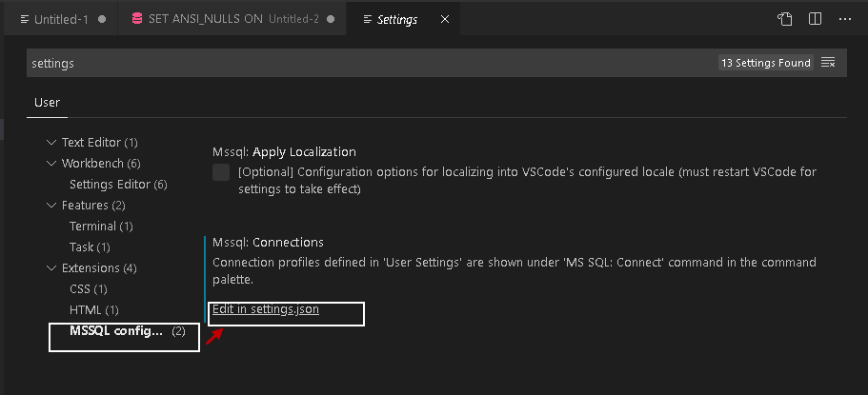The width and height of the screenshot is (868, 395).
Task: Select MSSQL configuration in settings tree
Action: pyautogui.click(x=117, y=331)
